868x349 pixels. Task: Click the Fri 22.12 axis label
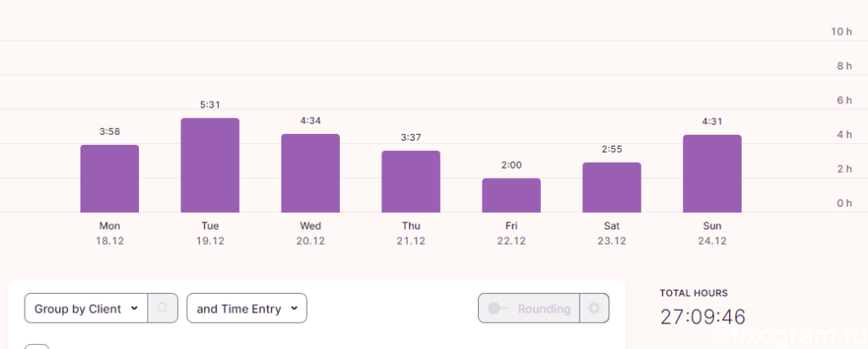pos(511,234)
